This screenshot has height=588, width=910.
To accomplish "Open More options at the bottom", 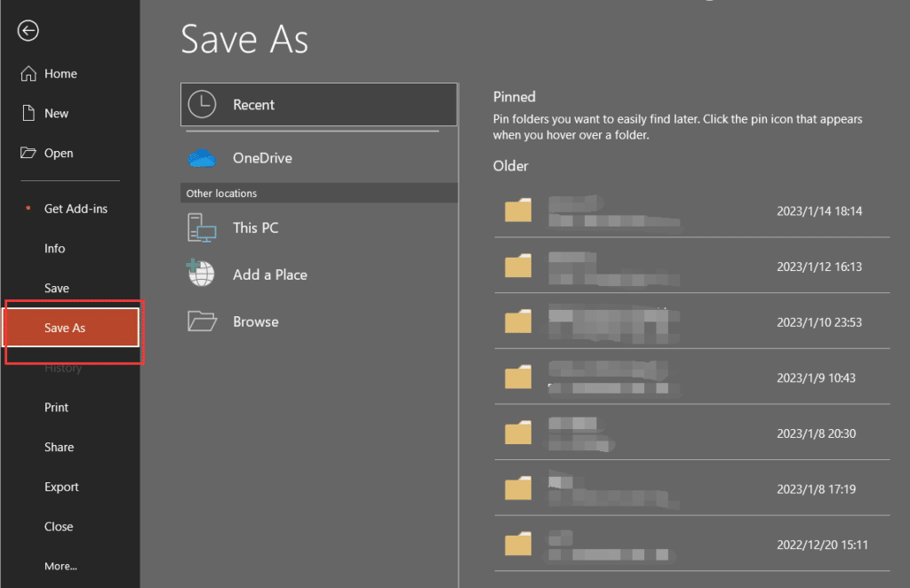I will 60,566.
